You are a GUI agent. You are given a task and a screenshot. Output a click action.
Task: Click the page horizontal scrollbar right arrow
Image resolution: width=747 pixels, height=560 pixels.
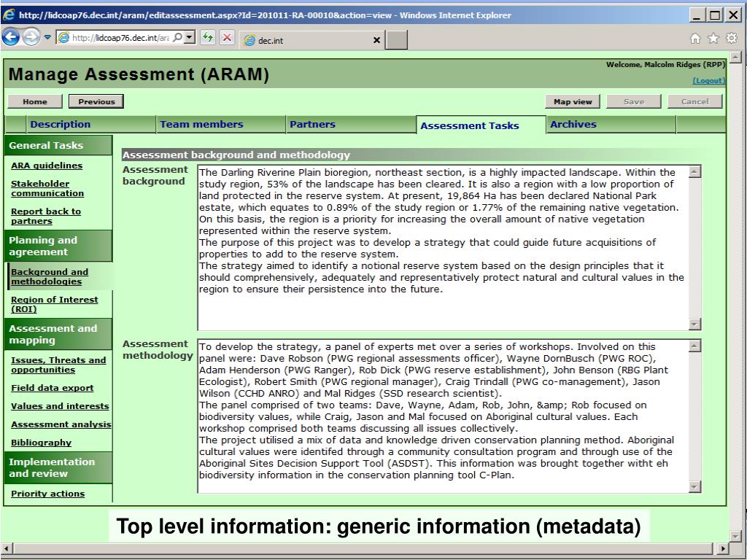pos(723,548)
